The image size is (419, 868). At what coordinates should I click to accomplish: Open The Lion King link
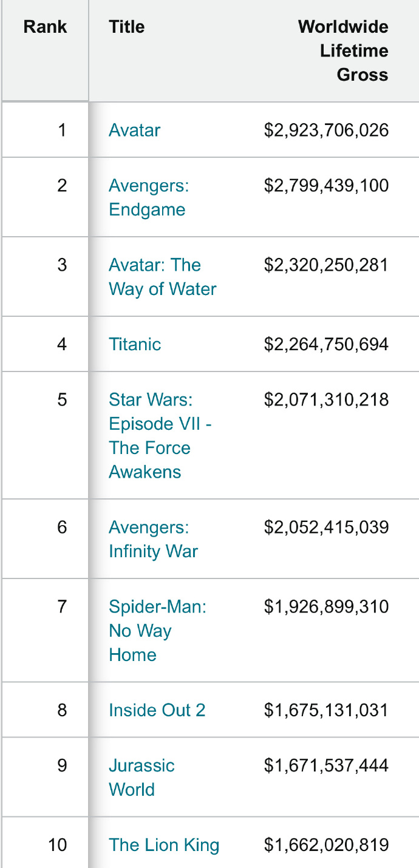tap(164, 845)
